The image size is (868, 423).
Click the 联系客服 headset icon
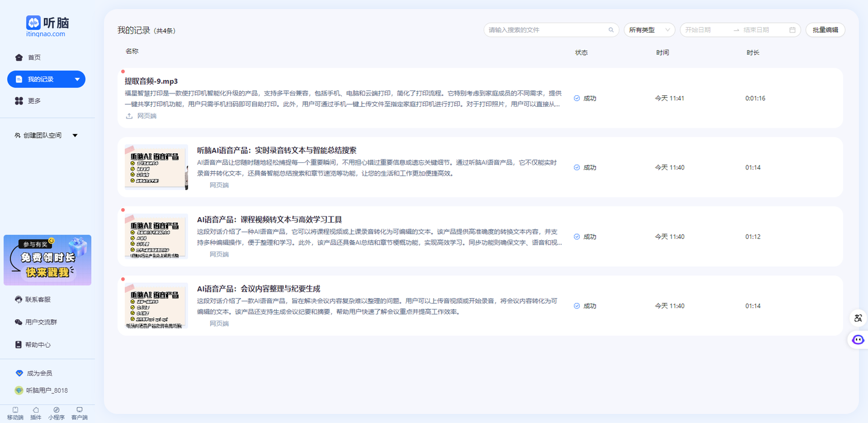[x=19, y=299]
